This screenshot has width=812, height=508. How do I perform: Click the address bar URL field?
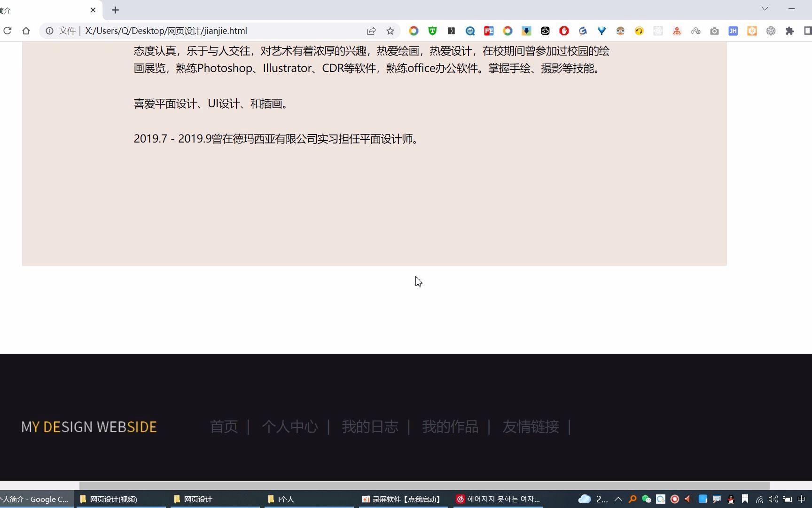coord(221,31)
